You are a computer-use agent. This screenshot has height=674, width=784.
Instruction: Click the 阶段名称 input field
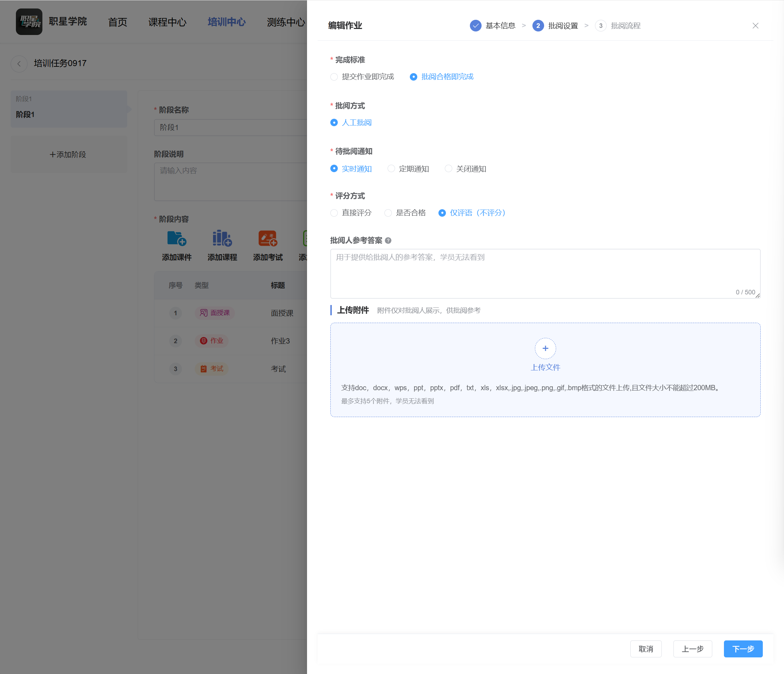[x=230, y=128]
